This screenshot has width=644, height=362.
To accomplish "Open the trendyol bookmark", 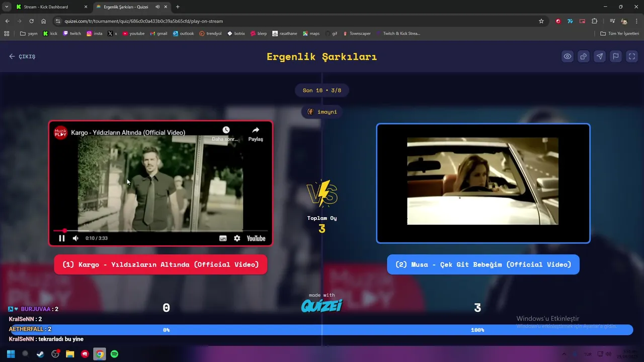I will tap(210, 34).
